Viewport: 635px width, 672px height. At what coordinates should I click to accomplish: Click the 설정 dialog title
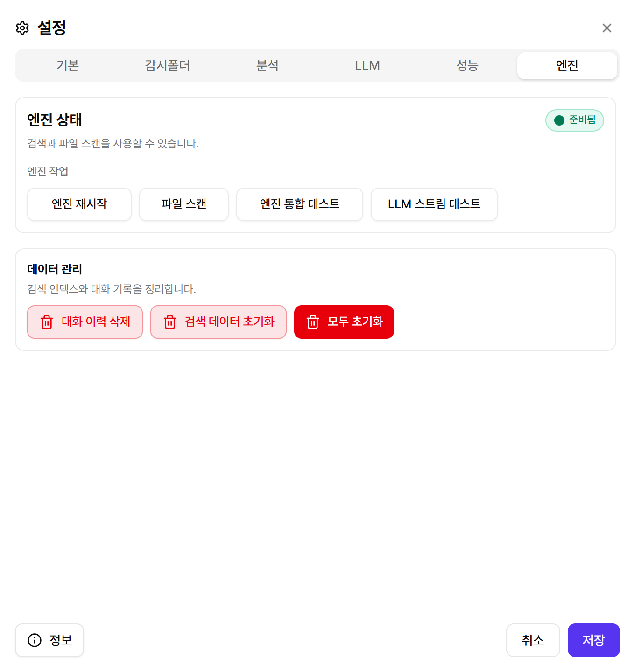coord(52,28)
